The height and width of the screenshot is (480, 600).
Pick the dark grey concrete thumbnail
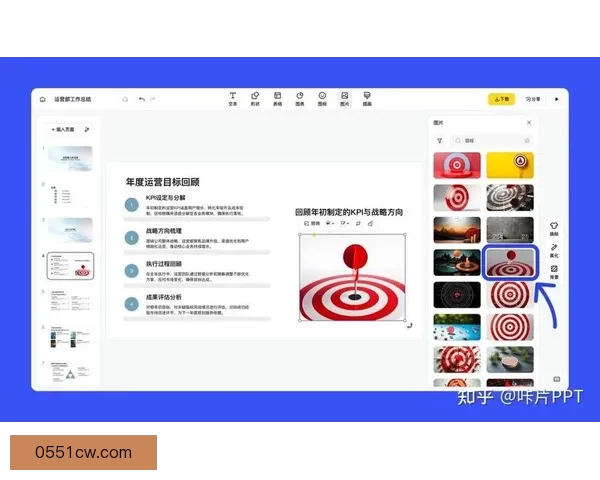pyautogui.click(x=510, y=230)
